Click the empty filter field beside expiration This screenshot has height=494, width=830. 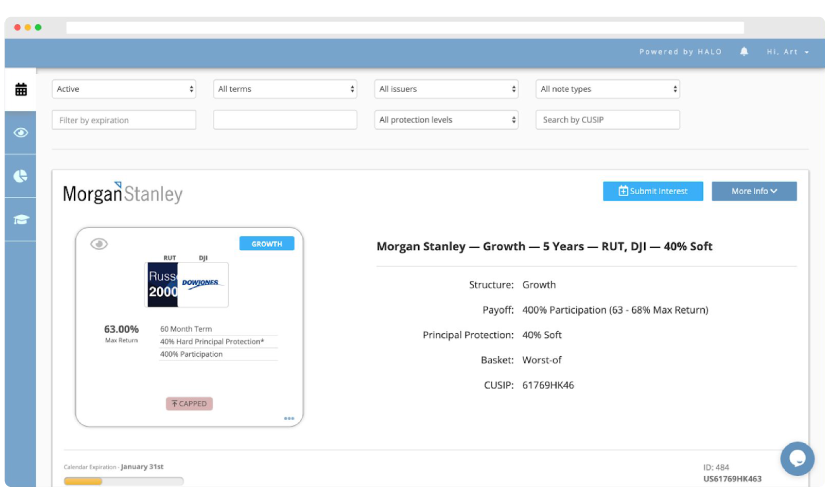[x=285, y=120]
